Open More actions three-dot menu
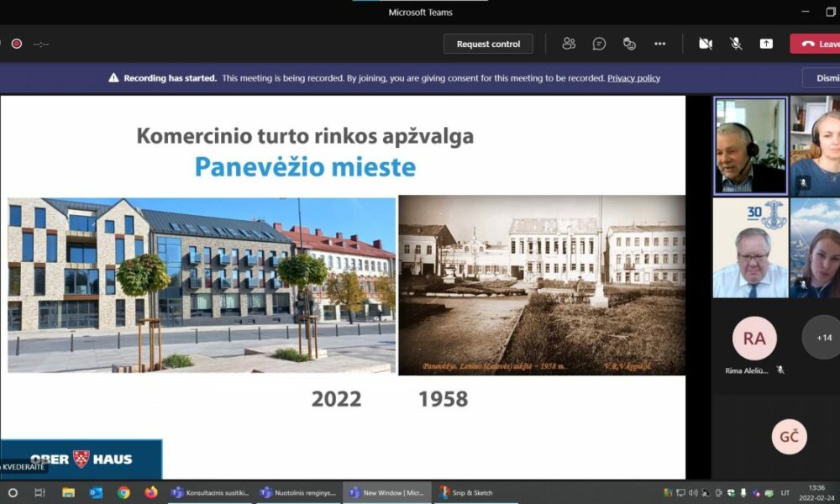The width and height of the screenshot is (840, 504). tap(659, 44)
